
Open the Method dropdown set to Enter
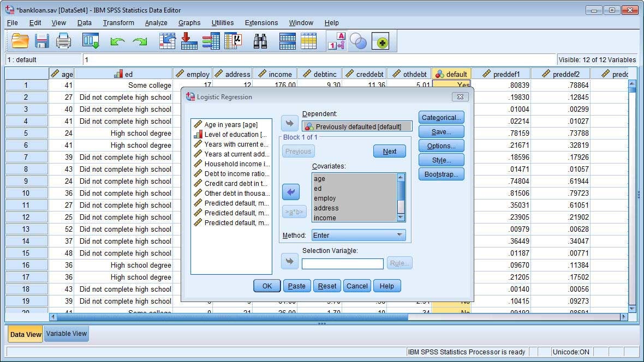coord(359,235)
